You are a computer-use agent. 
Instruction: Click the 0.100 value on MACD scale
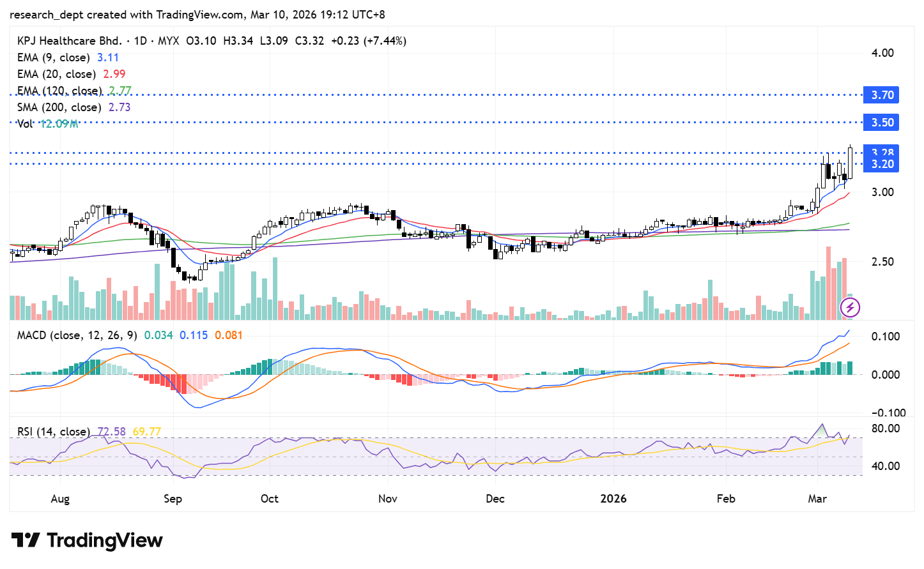tap(885, 337)
